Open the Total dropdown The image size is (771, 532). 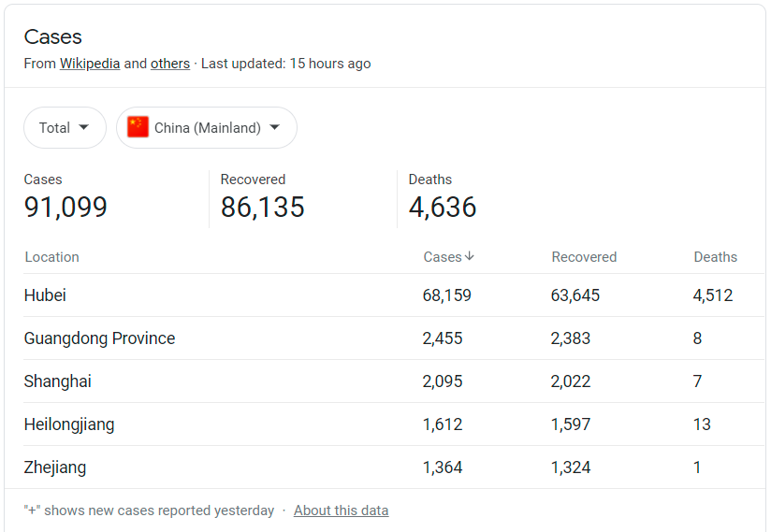[65, 127]
